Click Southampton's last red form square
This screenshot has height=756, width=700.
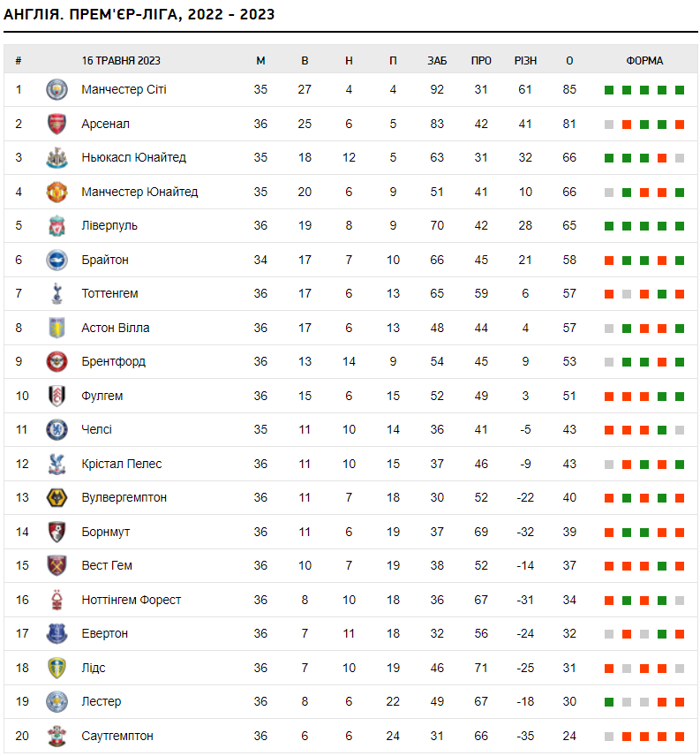click(680, 736)
